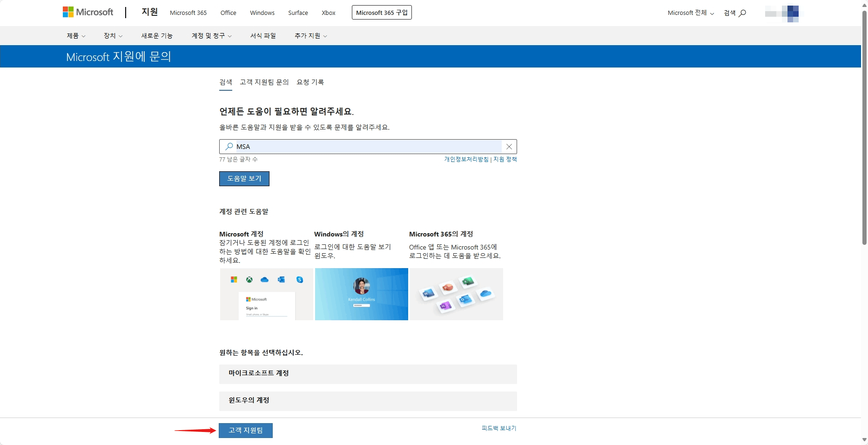868x445 pixels.
Task: Click the 고객 지원팀 button
Action: (x=246, y=431)
